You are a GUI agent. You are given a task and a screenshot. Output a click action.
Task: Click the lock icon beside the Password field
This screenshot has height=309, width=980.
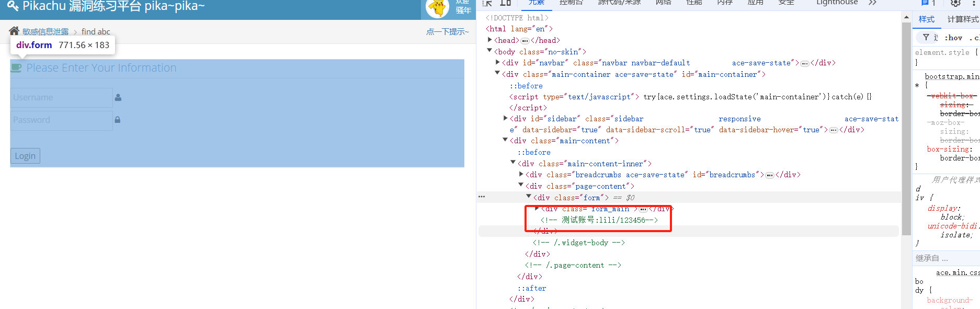point(118,120)
